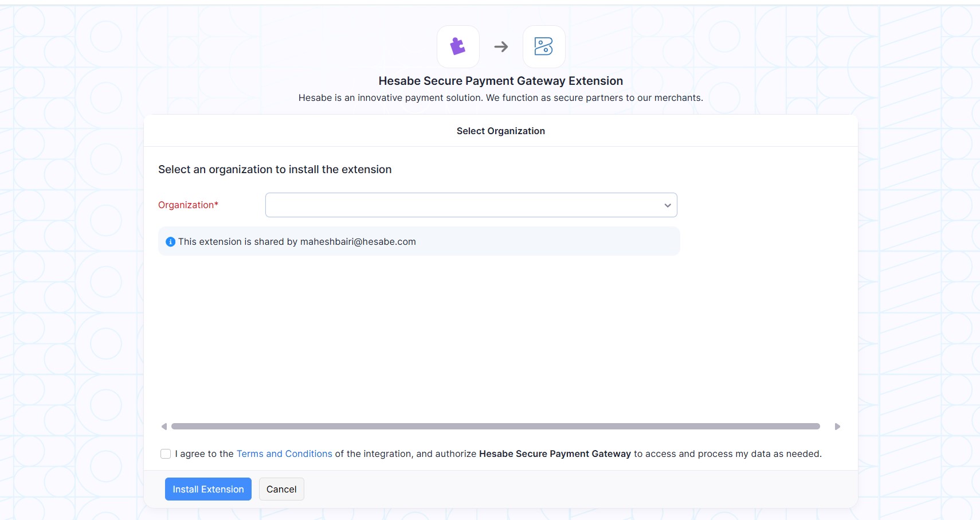Click the blue info icon
980x520 pixels.
[170, 242]
